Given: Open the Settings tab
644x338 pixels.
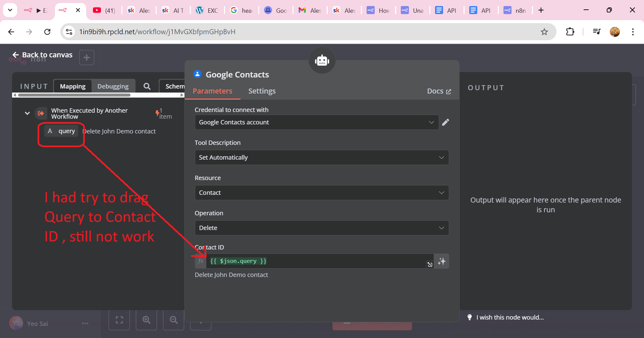Looking at the screenshot, I should [262, 91].
